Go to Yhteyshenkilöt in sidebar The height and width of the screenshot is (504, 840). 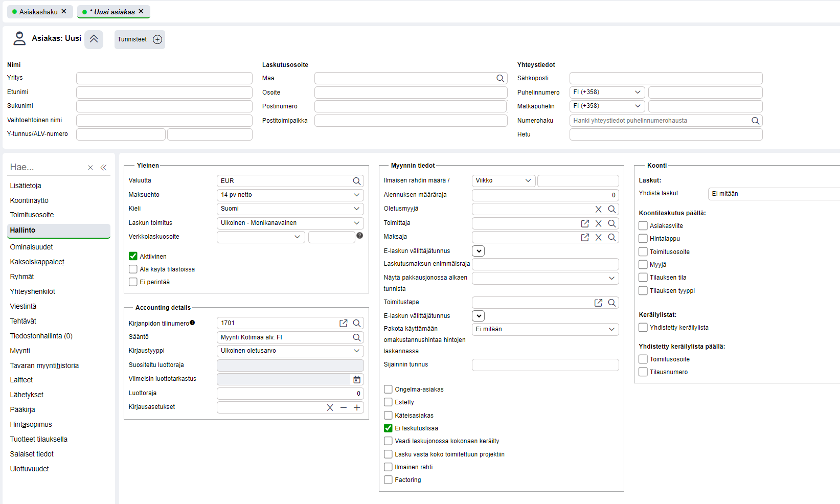click(x=33, y=291)
